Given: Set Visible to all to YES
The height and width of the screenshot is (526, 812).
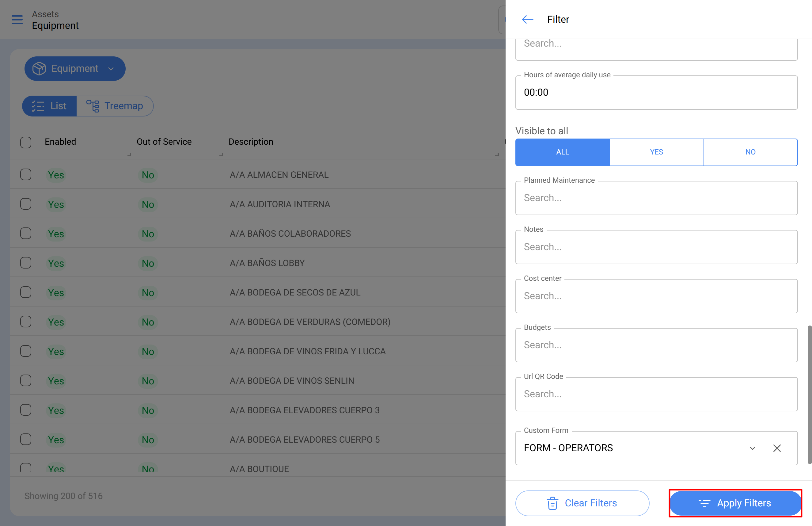Looking at the screenshot, I should click(656, 152).
